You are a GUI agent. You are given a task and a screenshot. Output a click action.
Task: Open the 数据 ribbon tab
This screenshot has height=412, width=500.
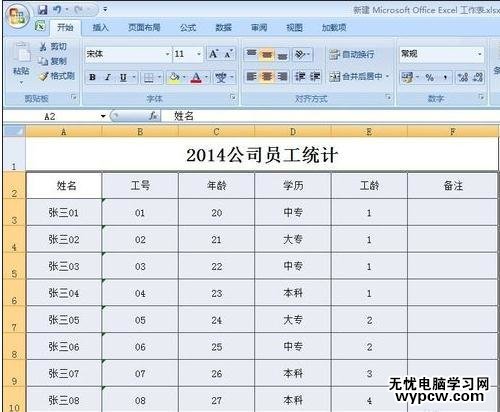pyautogui.click(x=224, y=27)
